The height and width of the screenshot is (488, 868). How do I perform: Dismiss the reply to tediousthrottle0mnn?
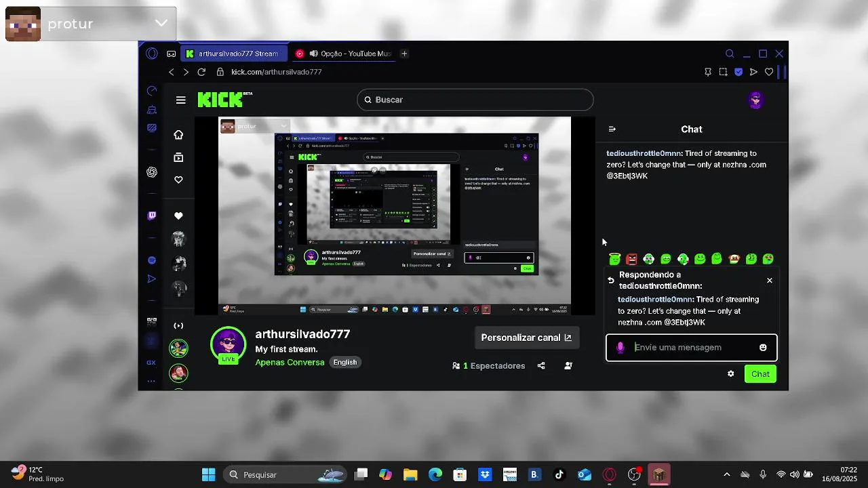click(770, 281)
